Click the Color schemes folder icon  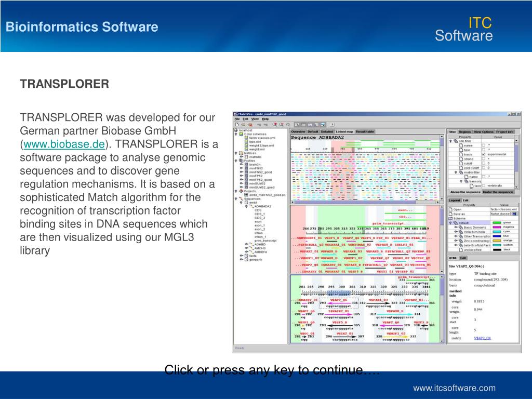tap(241, 134)
